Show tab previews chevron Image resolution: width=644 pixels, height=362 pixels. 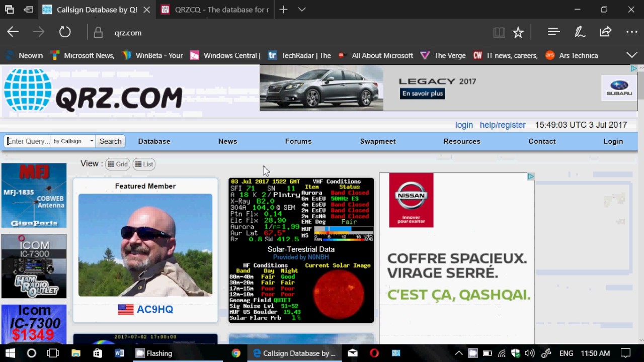tap(302, 10)
